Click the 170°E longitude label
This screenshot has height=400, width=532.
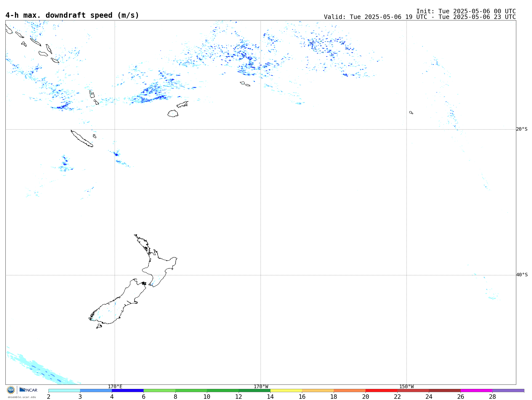(115, 386)
